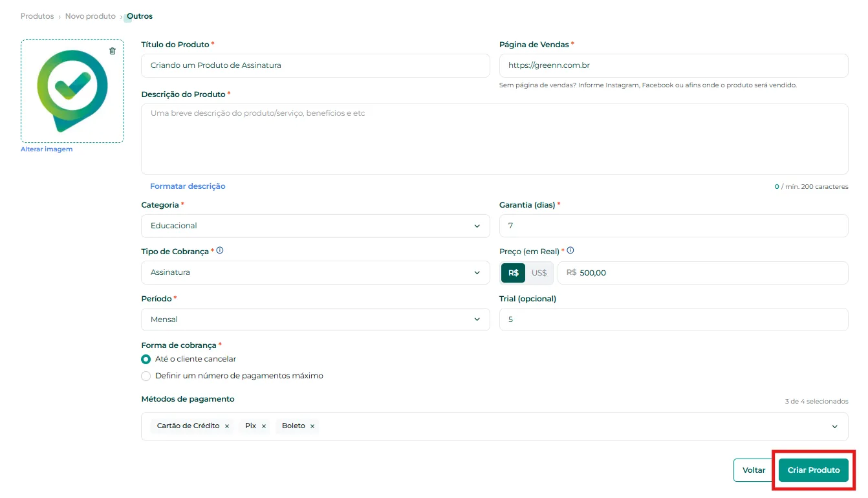Focus the Garantia (dias) field
The width and height of the screenshot is (868, 498).
673,226
